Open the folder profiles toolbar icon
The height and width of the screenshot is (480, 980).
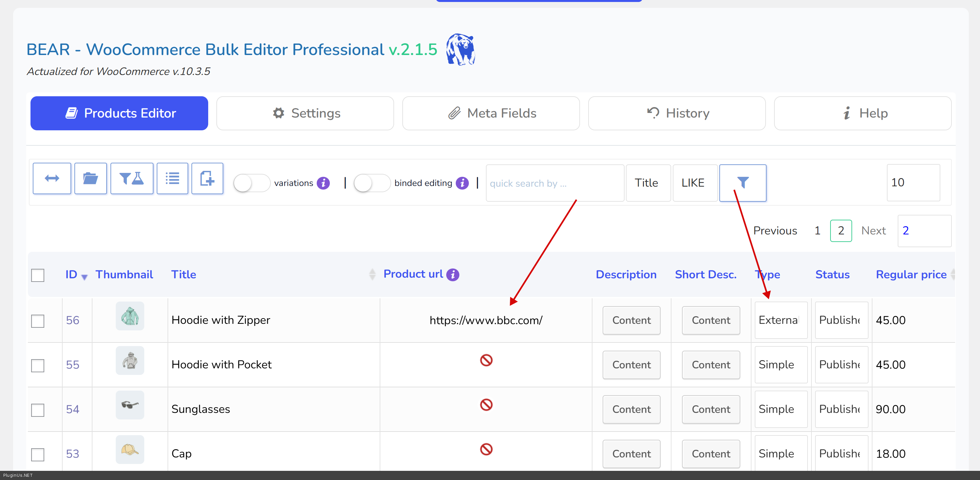90,179
